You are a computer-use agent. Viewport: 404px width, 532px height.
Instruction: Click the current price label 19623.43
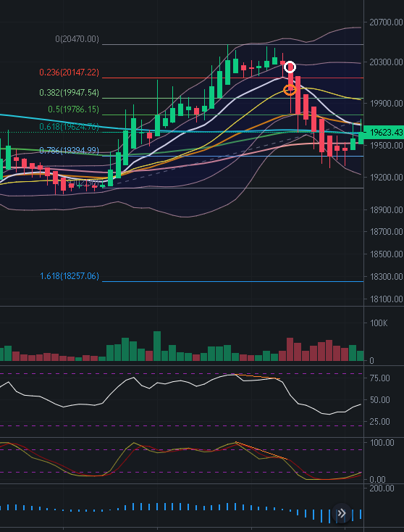[384, 133]
